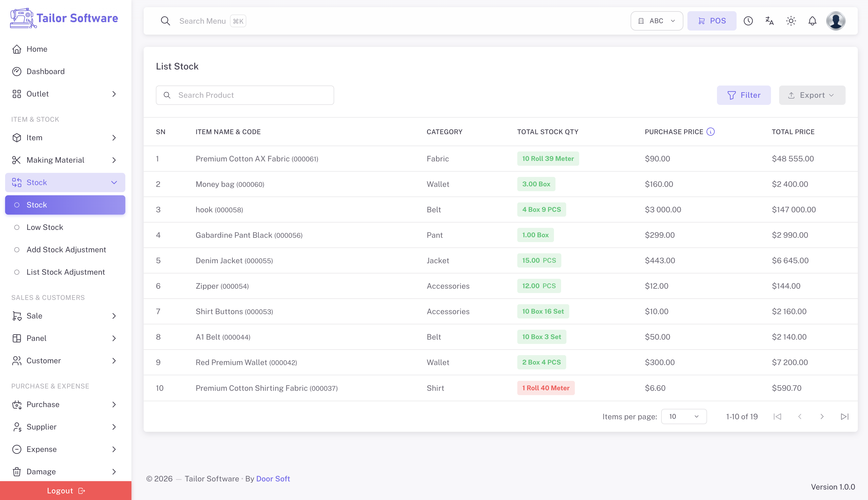Click the Search Menu field

pos(202,21)
